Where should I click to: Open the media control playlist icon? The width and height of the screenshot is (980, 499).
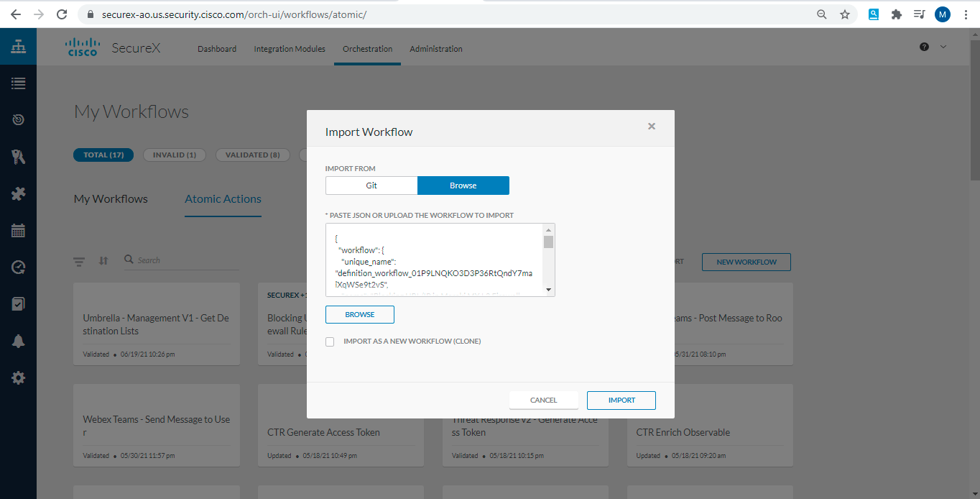click(x=919, y=14)
